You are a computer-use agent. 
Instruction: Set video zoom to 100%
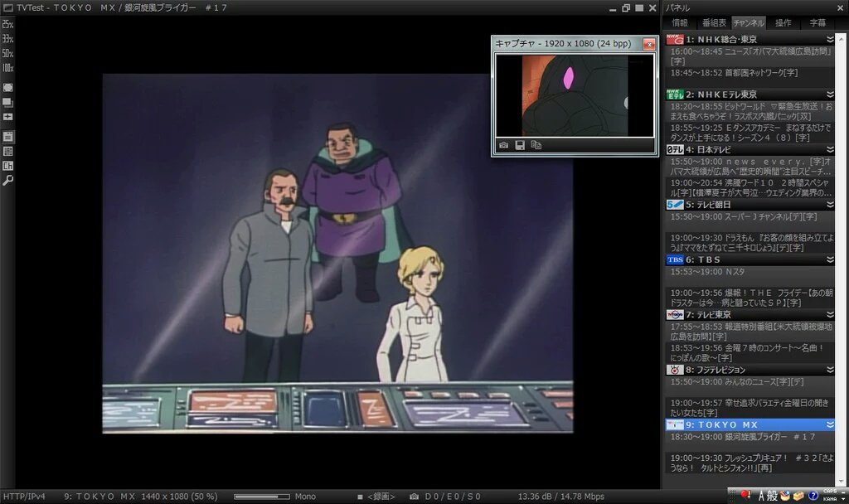(7, 68)
